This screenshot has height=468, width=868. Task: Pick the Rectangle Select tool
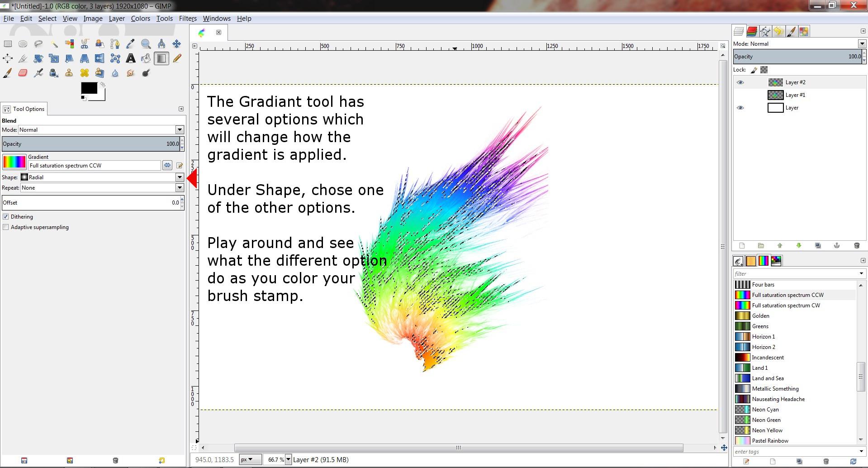coord(8,44)
